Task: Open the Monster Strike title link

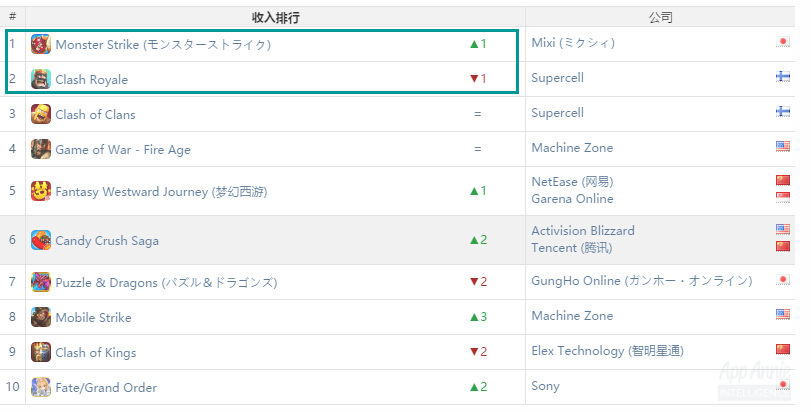Action: point(162,45)
